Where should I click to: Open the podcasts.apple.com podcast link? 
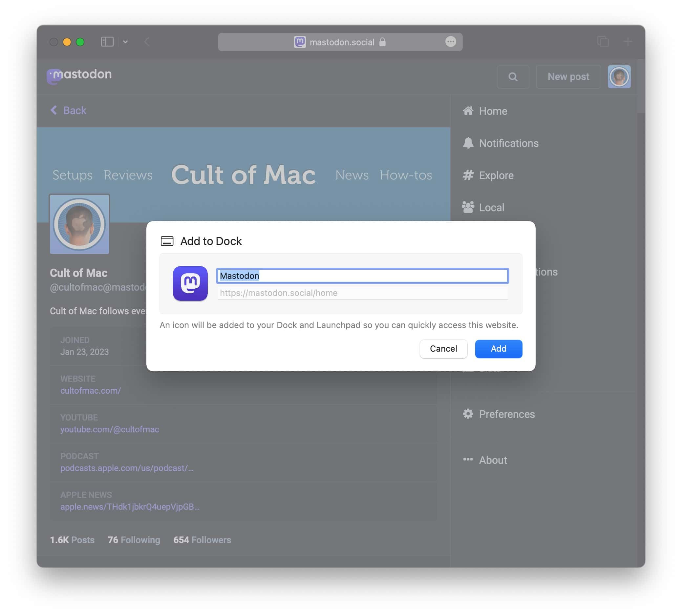[127, 468]
